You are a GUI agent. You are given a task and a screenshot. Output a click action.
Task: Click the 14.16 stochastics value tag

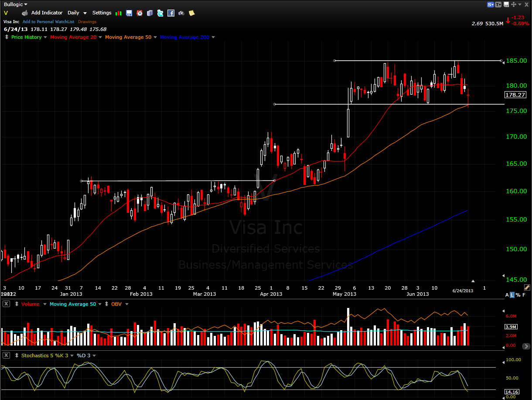[512, 392]
